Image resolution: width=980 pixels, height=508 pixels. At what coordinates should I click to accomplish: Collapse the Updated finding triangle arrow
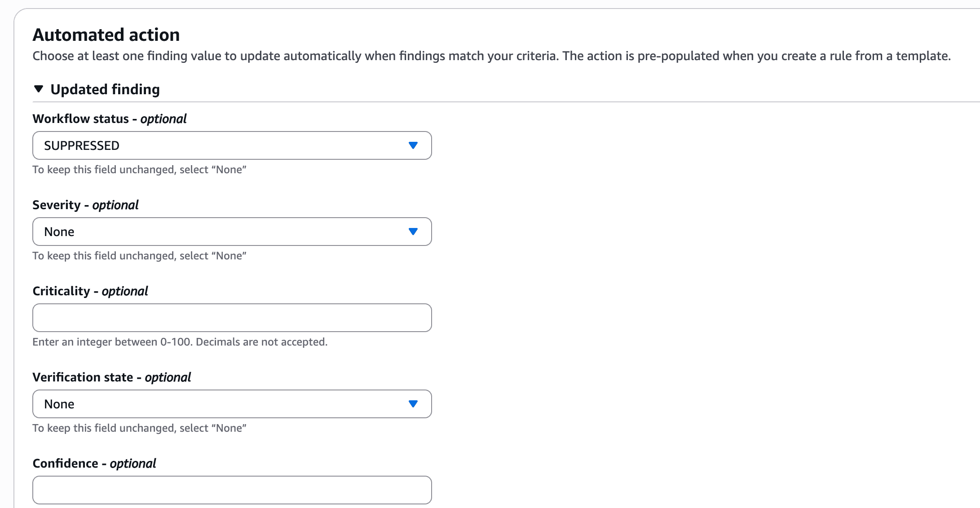39,89
